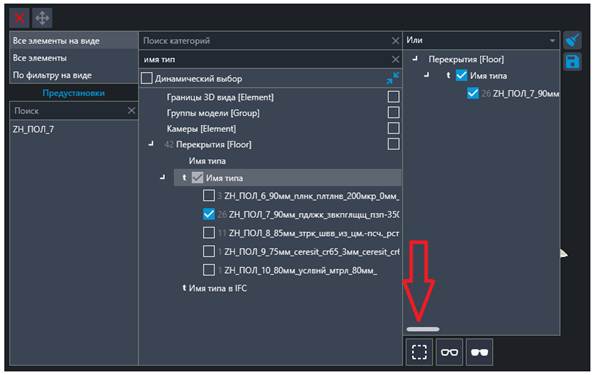The width and height of the screenshot is (594, 375).
Task: Collapse Перекрытия [Floor] in the right panel
Action: click(x=415, y=58)
